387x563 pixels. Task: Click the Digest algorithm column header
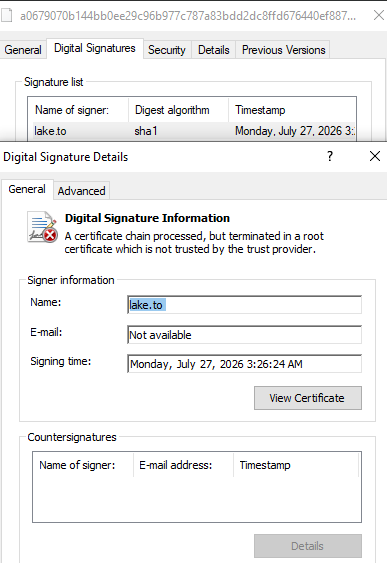(x=178, y=110)
